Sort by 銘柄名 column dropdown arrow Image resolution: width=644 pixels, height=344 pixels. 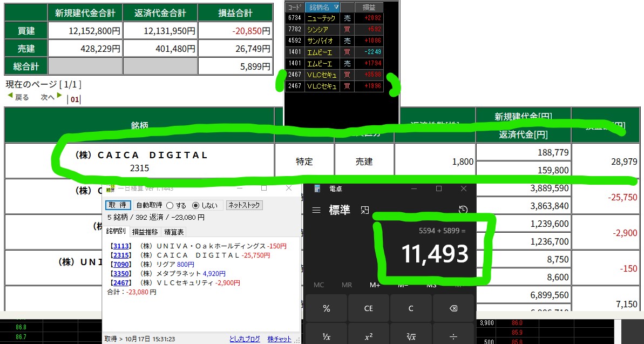point(336,7)
